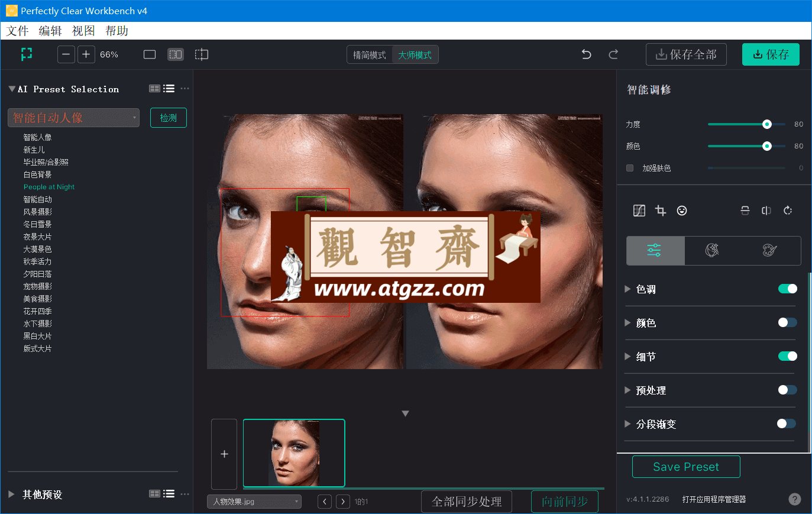Expand the 色调 section
Image resolution: width=812 pixels, height=514 pixels.
(627, 289)
